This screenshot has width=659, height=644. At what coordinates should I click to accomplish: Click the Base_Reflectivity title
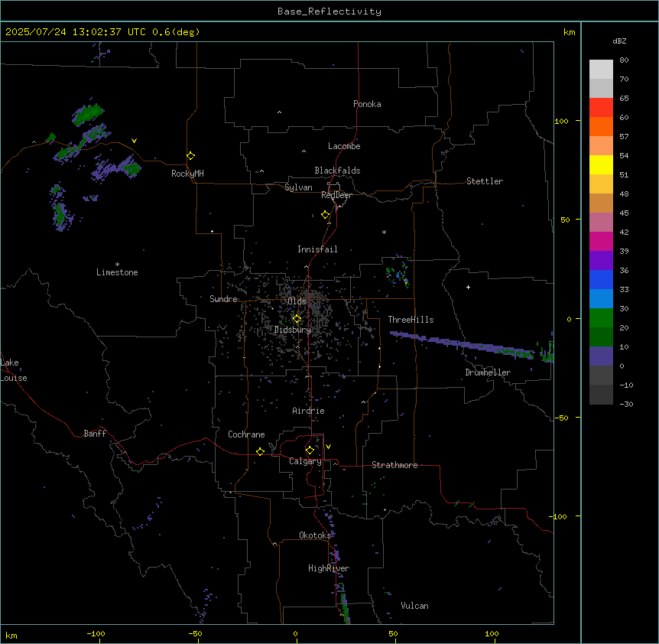click(329, 11)
